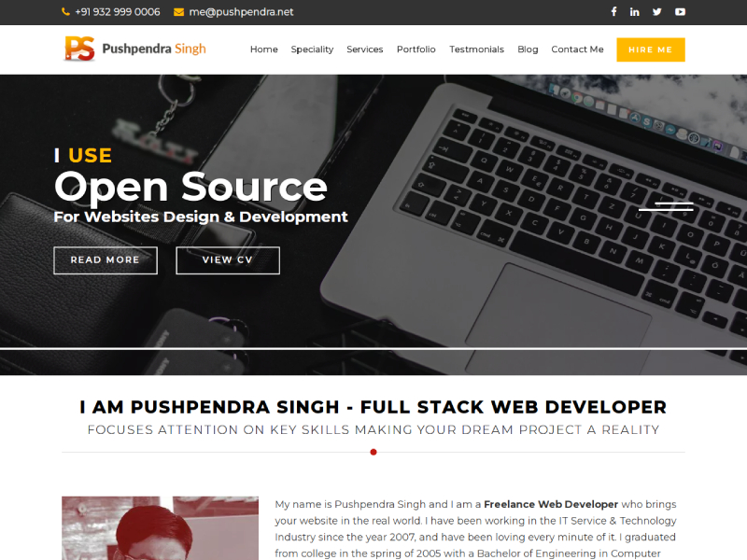Viewport: 747px width, 560px height.
Task: Open the Facebook social icon
Action: coord(613,12)
